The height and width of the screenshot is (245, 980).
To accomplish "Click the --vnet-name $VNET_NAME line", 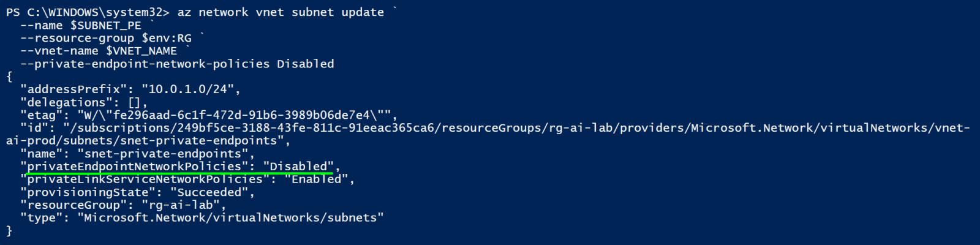I will [x=99, y=51].
